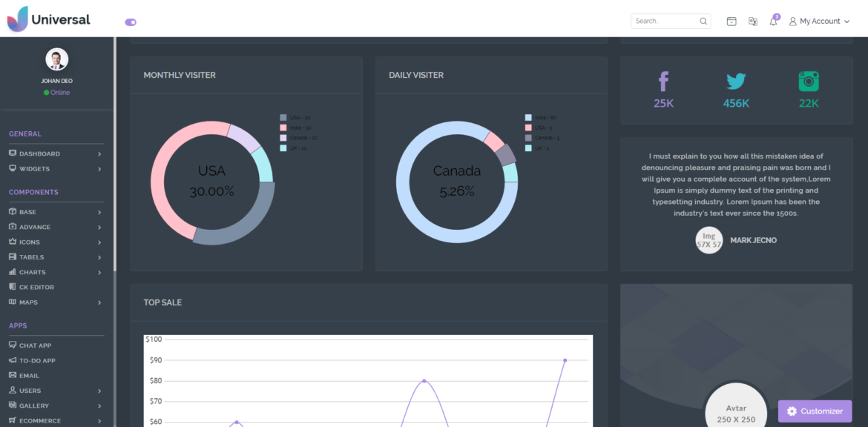The height and width of the screenshot is (427, 868).
Task: Open the Tabels menu entry
Action: [33, 257]
